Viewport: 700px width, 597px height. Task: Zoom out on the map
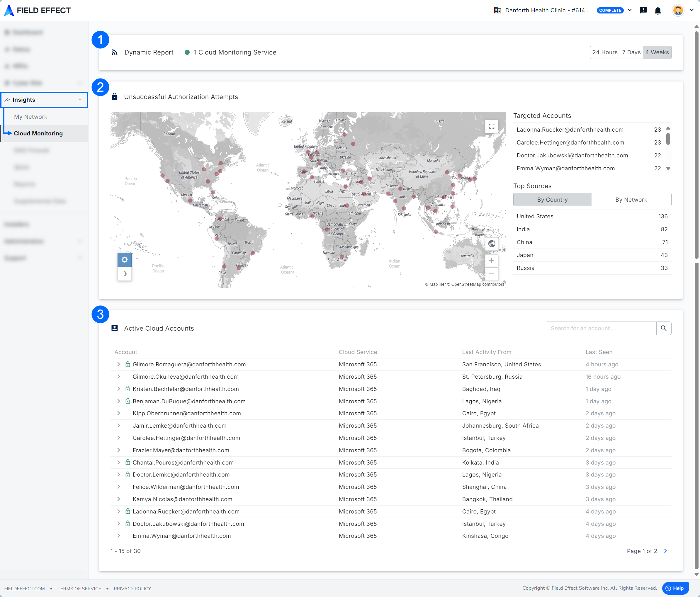(492, 274)
